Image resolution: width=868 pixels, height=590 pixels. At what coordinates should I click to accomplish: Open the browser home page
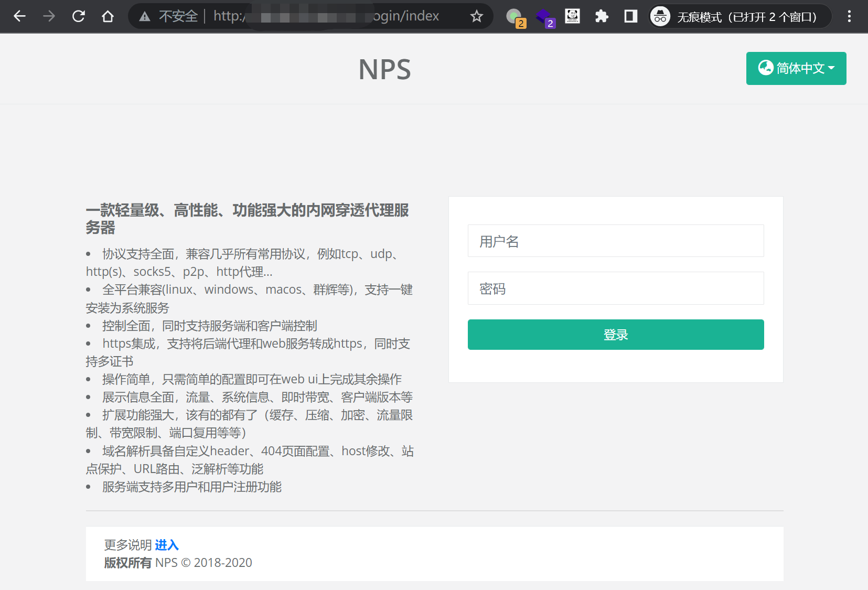pyautogui.click(x=108, y=16)
